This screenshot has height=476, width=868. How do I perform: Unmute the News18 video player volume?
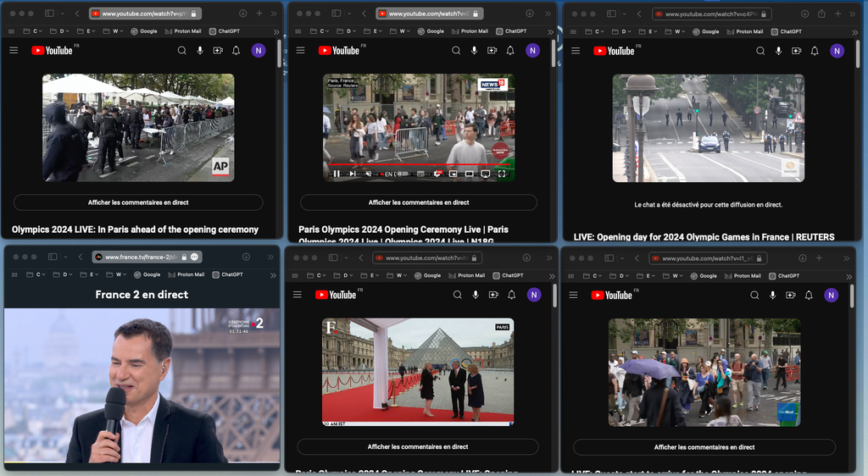coord(369,174)
